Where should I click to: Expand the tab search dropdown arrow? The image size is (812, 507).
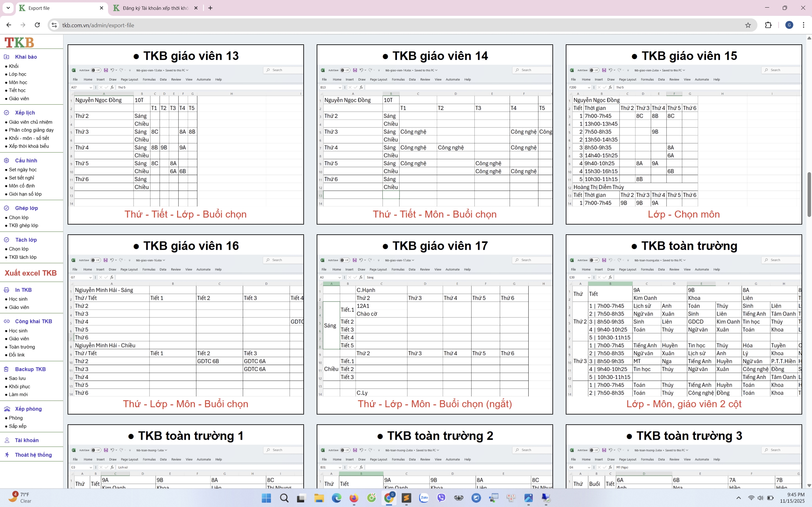(x=8, y=8)
